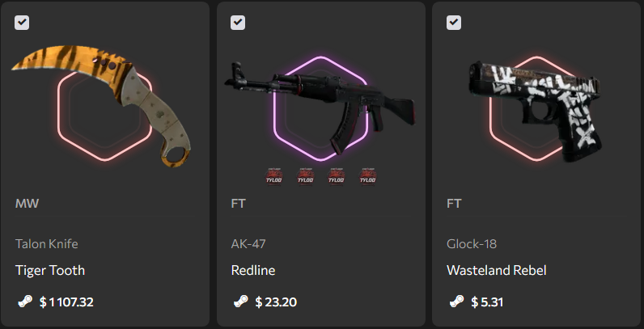Click the FT wear label on the Glock-18 card
This screenshot has height=329, width=644.
click(x=454, y=204)
